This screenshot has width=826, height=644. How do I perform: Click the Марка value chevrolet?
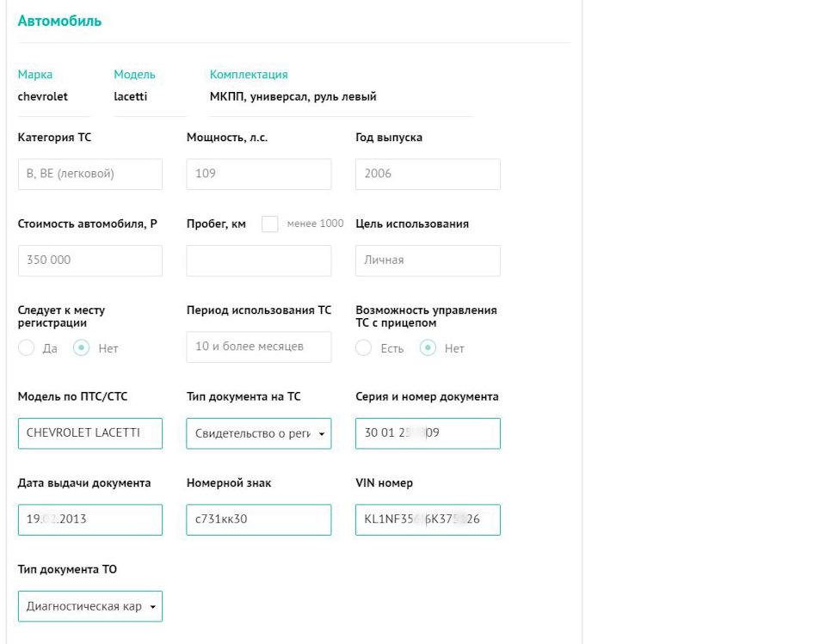click(x=43, y=96)
